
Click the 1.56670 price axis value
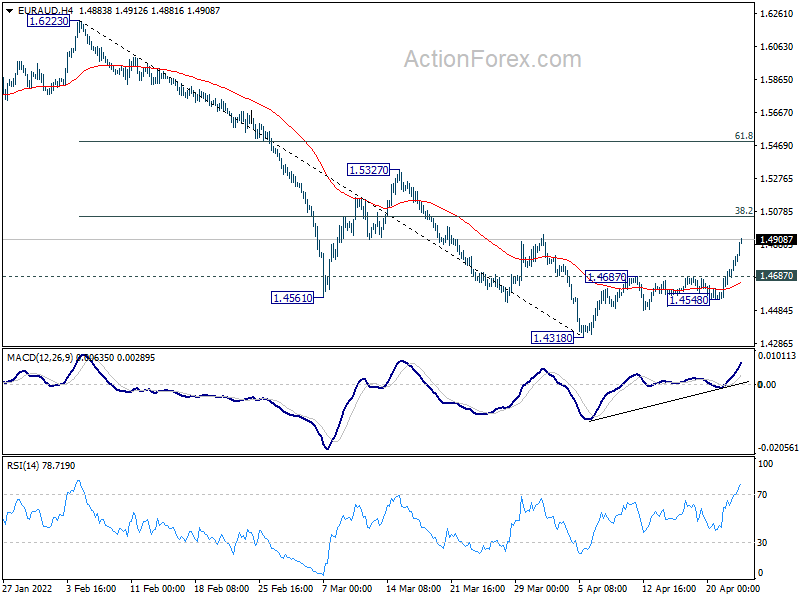pos(777,113)
